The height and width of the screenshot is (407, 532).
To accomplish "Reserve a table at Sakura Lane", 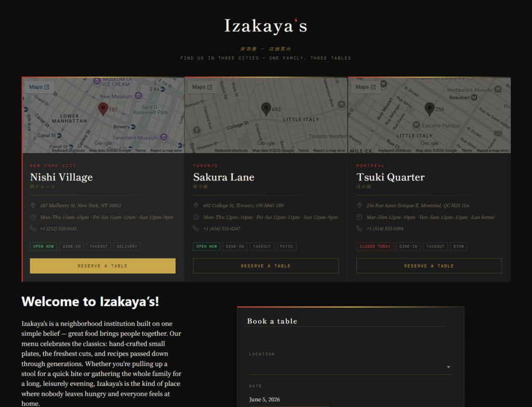I will point(266,266).
